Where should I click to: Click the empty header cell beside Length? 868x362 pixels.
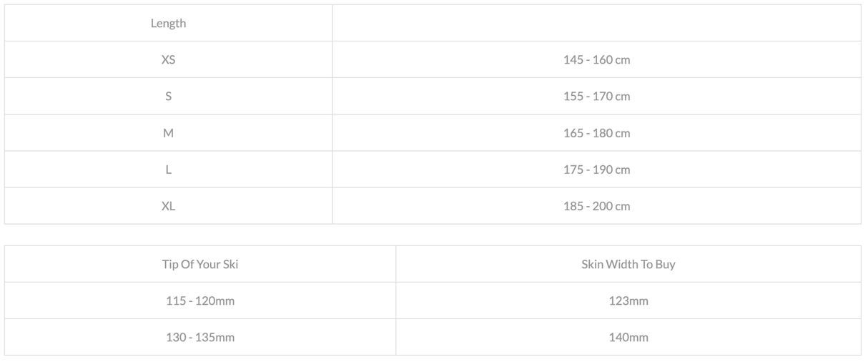tap(596, 23)
